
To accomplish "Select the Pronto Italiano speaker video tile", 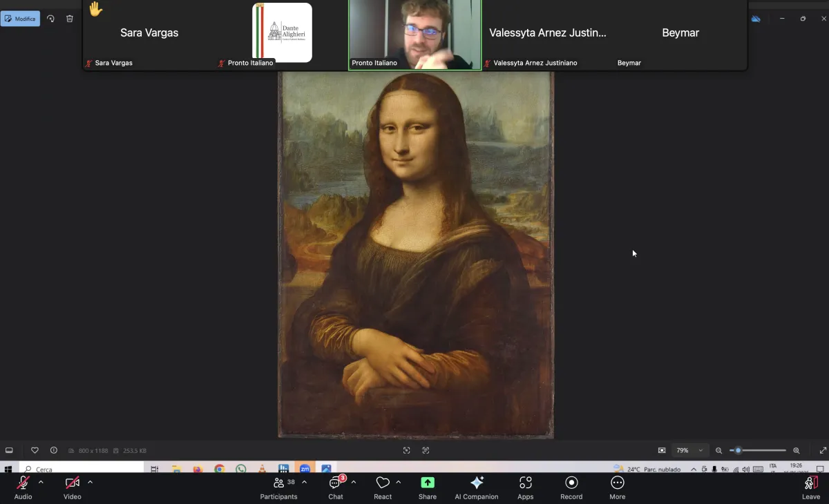I will point(414,35).
